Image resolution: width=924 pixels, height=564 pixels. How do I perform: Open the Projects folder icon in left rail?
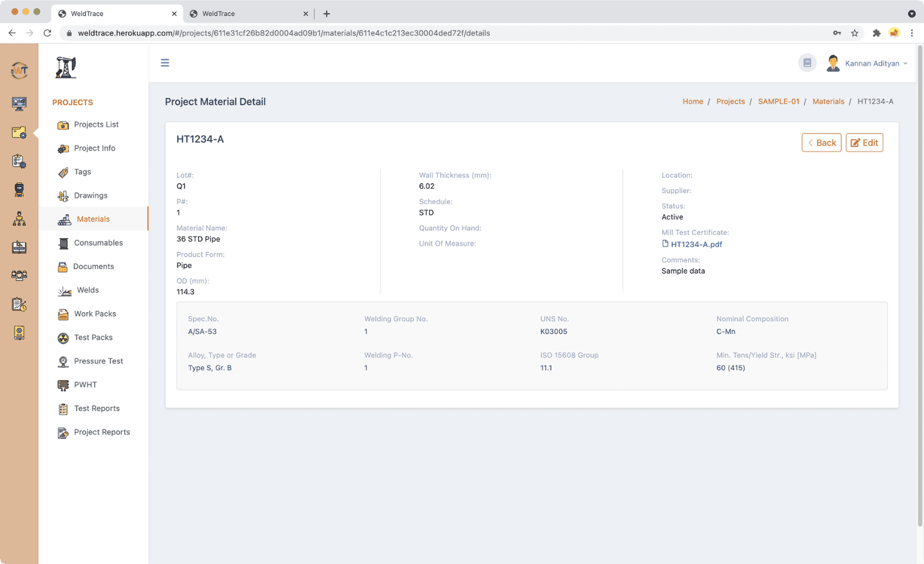tap(19, 133)
